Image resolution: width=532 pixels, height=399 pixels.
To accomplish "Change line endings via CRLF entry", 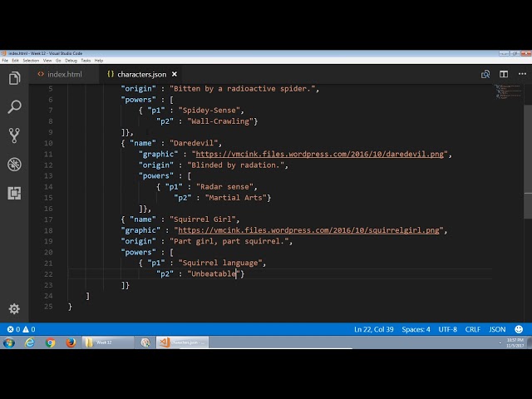I will (x=473, y=329).
